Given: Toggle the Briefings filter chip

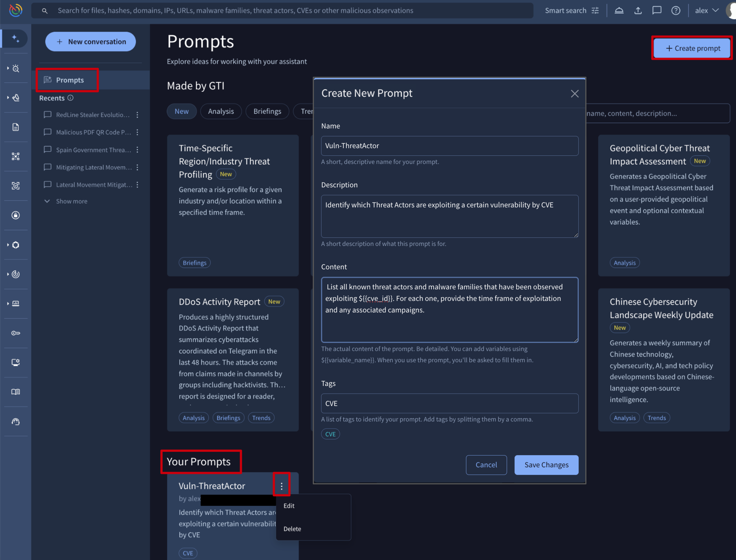Looking at the screenshot, I should 267,111.
